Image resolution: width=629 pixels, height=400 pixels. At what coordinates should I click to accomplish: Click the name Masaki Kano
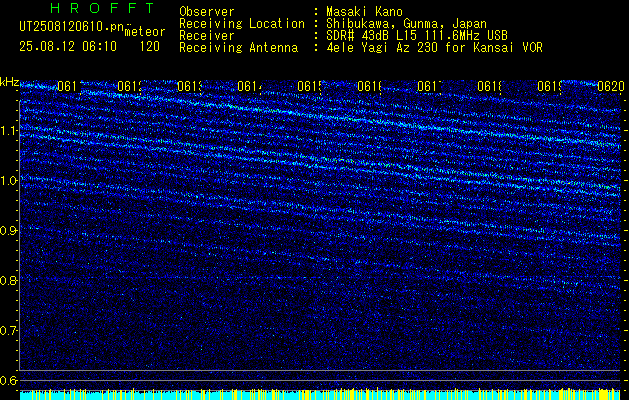click(364, 12)
